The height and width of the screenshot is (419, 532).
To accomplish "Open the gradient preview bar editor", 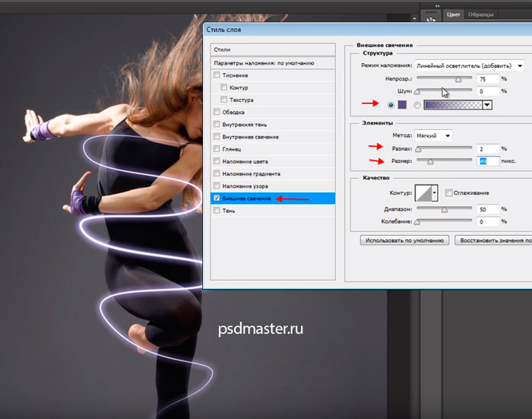I will point(451,105).
